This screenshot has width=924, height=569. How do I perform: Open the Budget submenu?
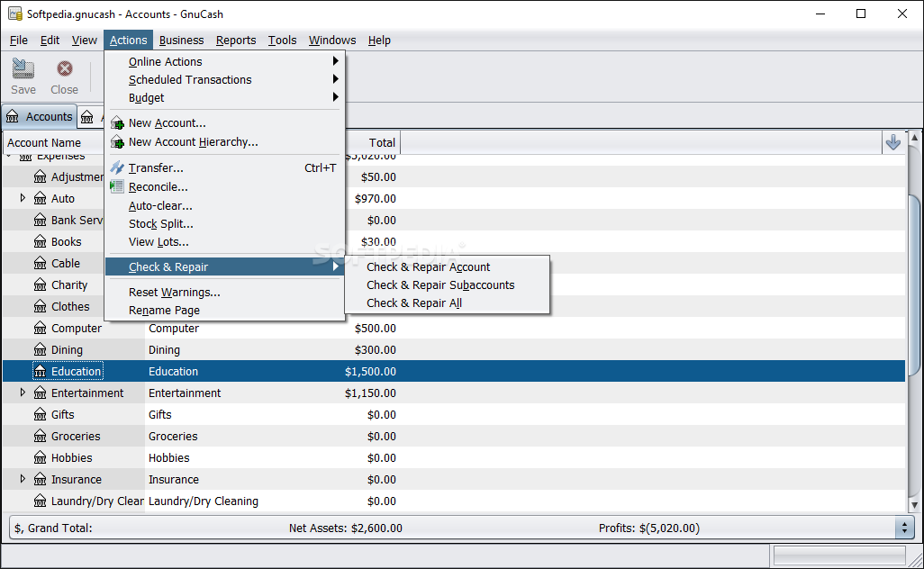click(x=224, y=98)
